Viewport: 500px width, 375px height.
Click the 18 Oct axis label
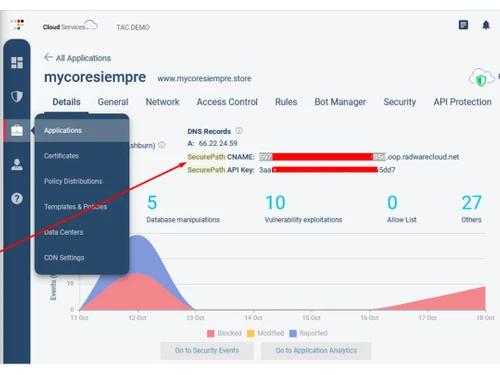(x=485, y=318)
